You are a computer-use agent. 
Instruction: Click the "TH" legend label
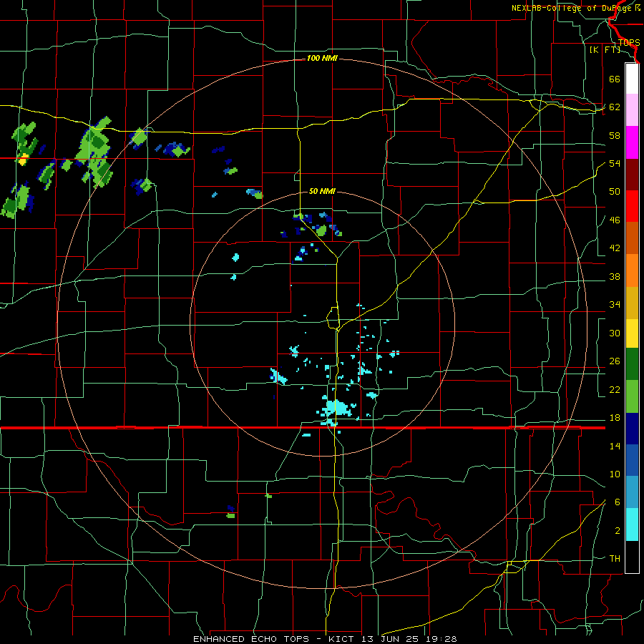pos(615,559)
